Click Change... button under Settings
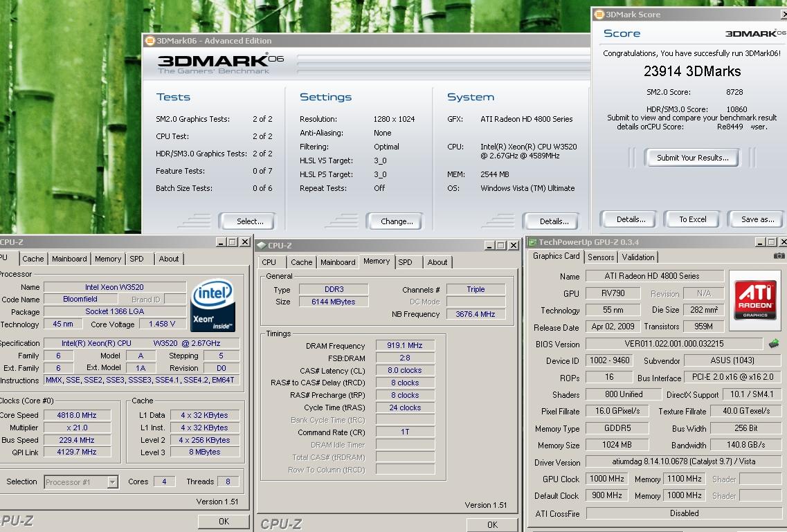The width and height of the screenshot is (787, 532). 395,221
